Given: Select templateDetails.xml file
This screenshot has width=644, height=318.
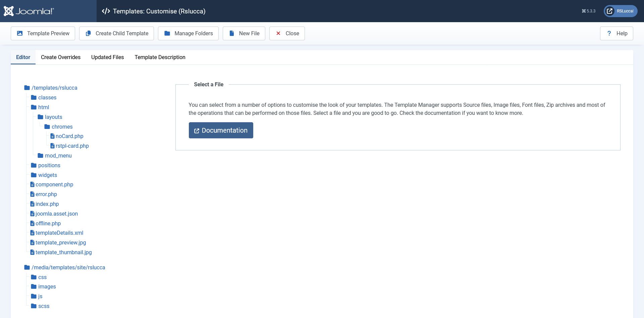Looking at the screenshot, I should pos(59,233).
